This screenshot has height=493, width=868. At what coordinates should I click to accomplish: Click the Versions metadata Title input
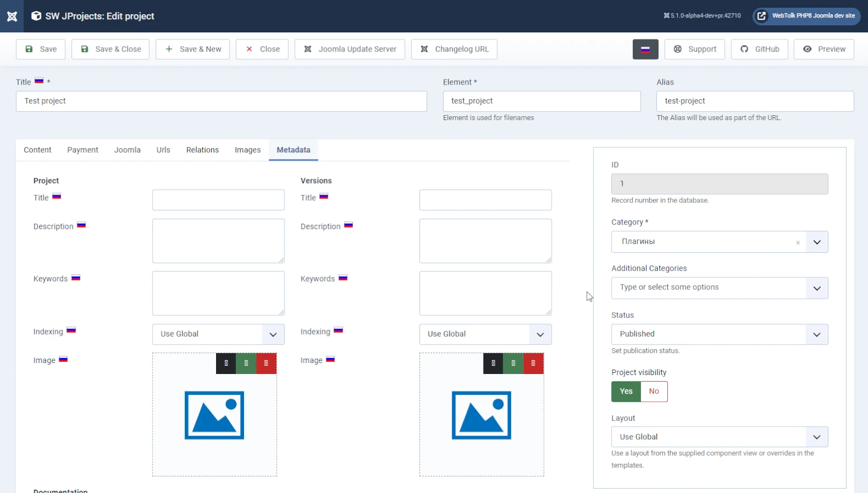tap(485, 200)
